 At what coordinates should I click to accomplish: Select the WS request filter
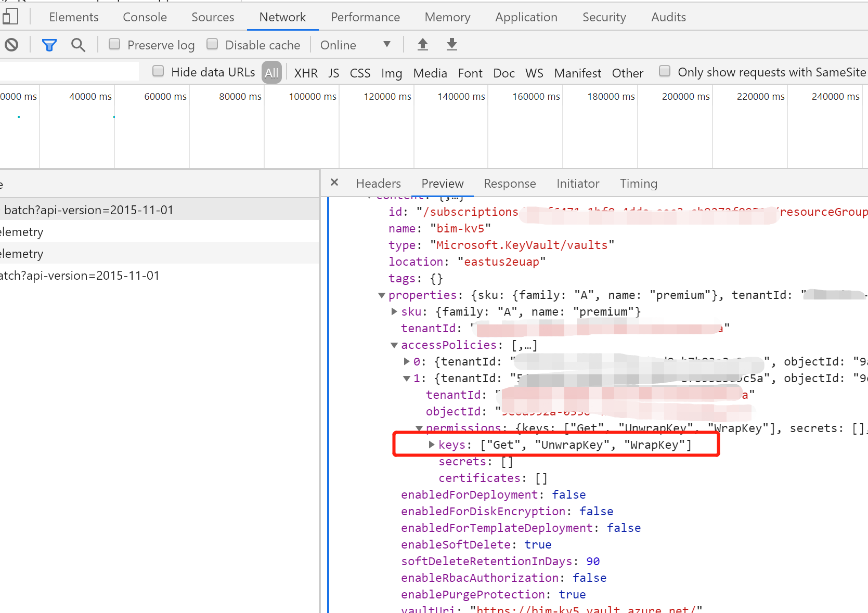(x=534, y=73)
